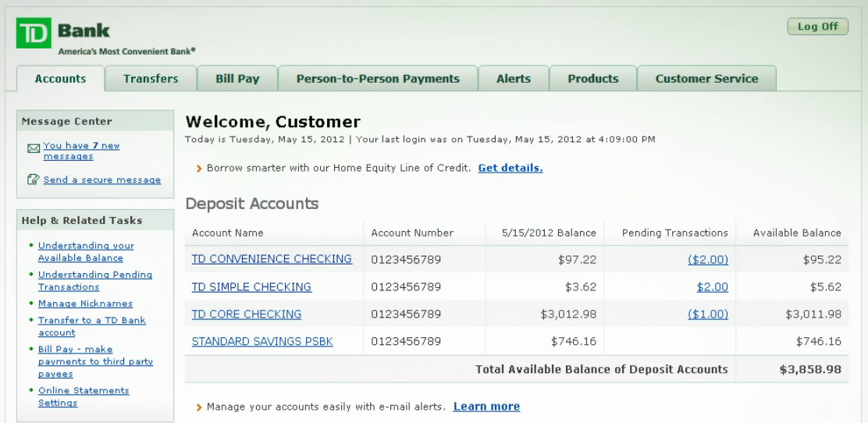Click the Account Name column header
Image resolution: width=868 pixels, height=423 pixels.
tap(227, 233)
